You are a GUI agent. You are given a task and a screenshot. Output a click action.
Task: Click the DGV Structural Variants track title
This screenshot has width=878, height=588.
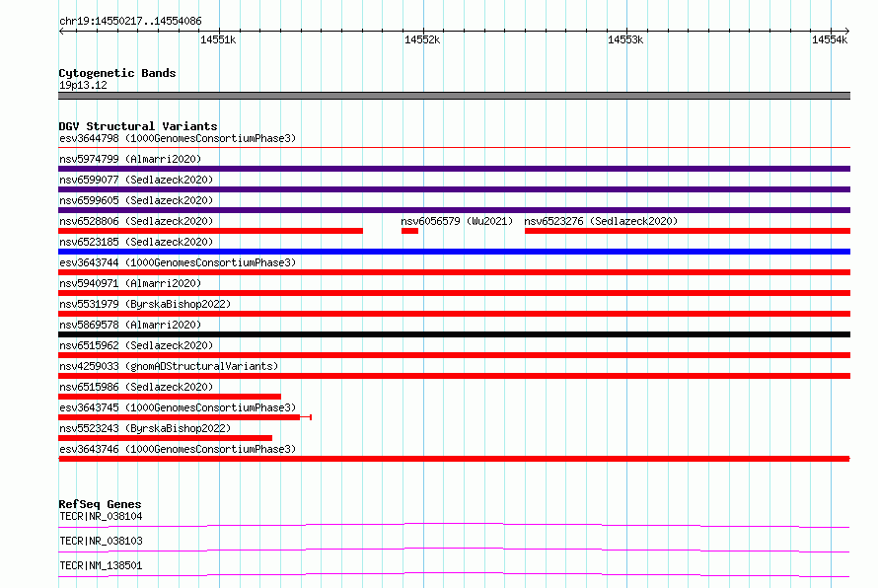137,126
